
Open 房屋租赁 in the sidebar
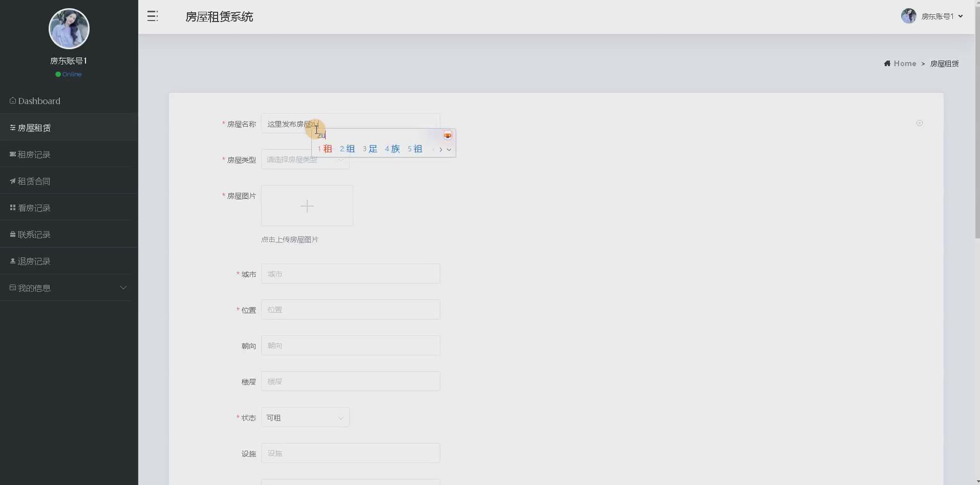[x=69, y=127]
